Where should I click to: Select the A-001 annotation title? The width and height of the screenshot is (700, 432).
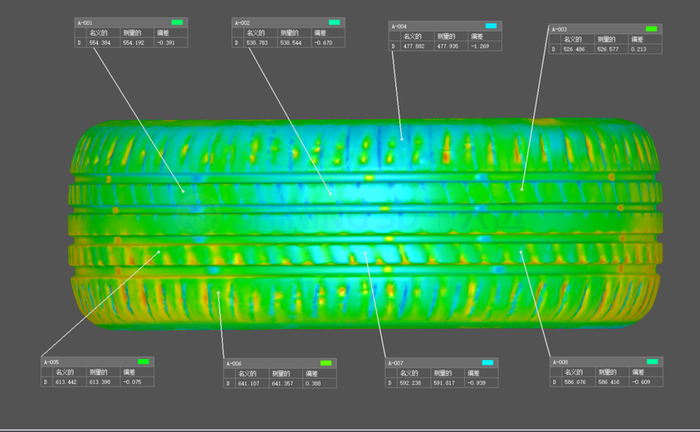pos(85,23)
